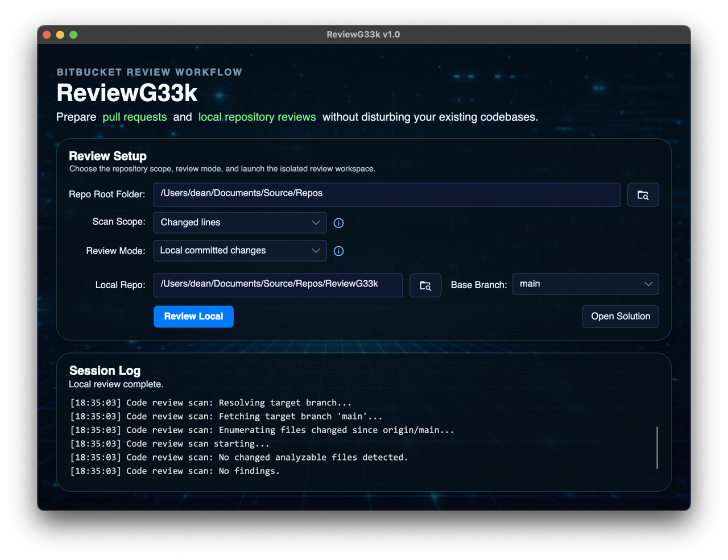Click the 'Base Branch:' label
Image resolution: width=728 pixels, height=560 pixels.
[x=479, y=285]
